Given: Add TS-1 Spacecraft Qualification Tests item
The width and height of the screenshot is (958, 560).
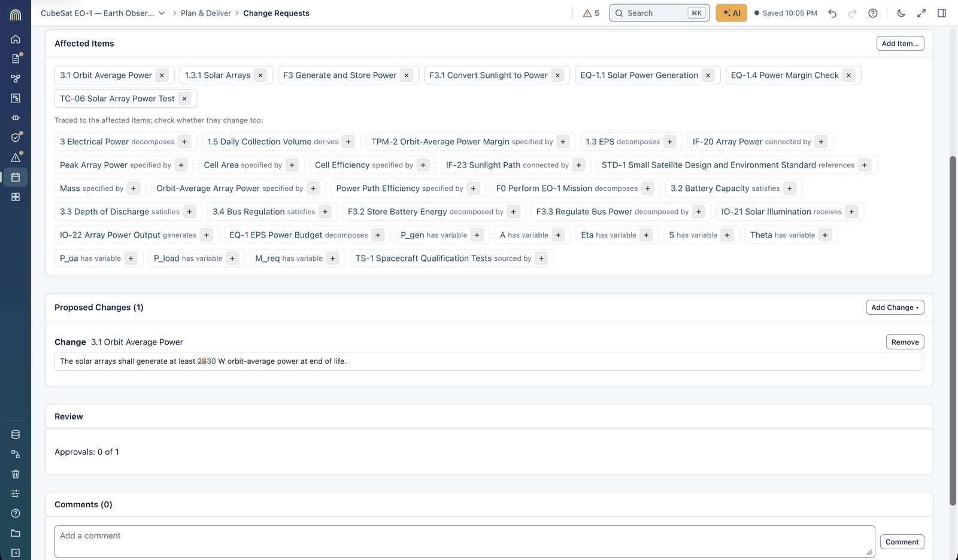Looking at the screenshot, I should click(541, 258).
